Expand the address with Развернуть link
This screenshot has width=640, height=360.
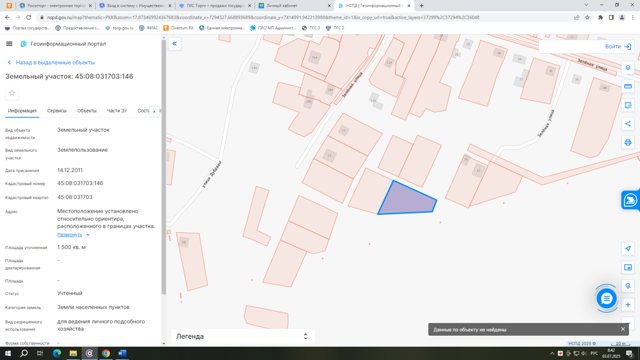(69, 235)
